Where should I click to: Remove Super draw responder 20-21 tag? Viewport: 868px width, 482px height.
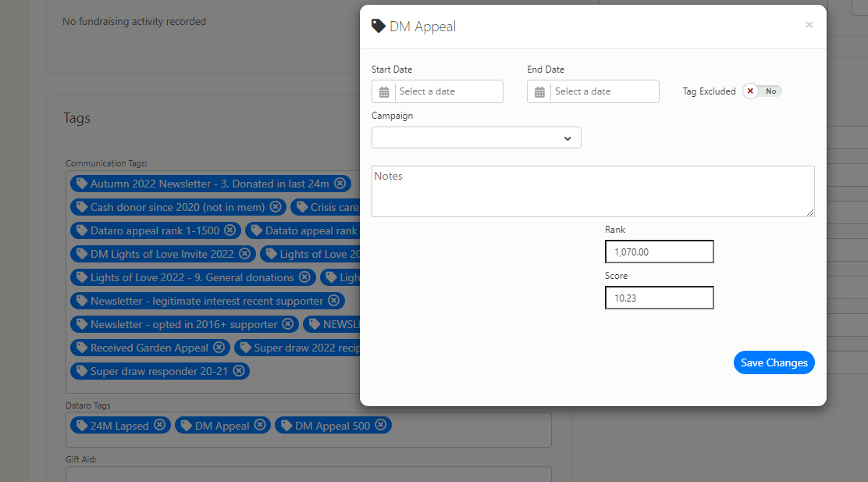click(x=239, y=370)
